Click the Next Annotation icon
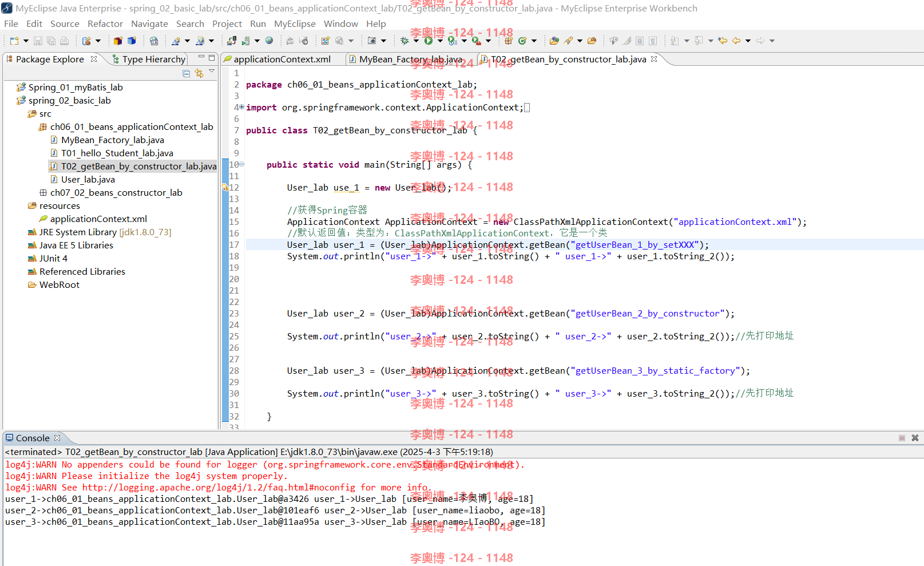 675,41
